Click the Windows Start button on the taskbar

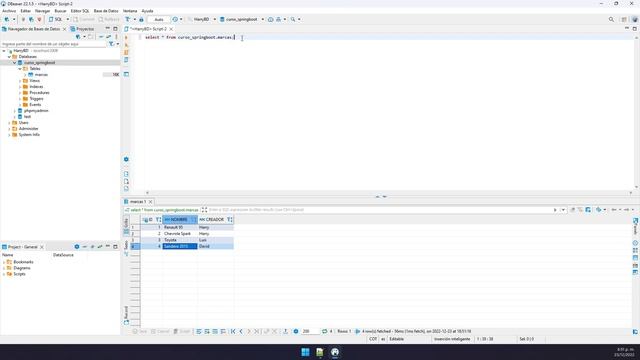click(x=305, y=352)
